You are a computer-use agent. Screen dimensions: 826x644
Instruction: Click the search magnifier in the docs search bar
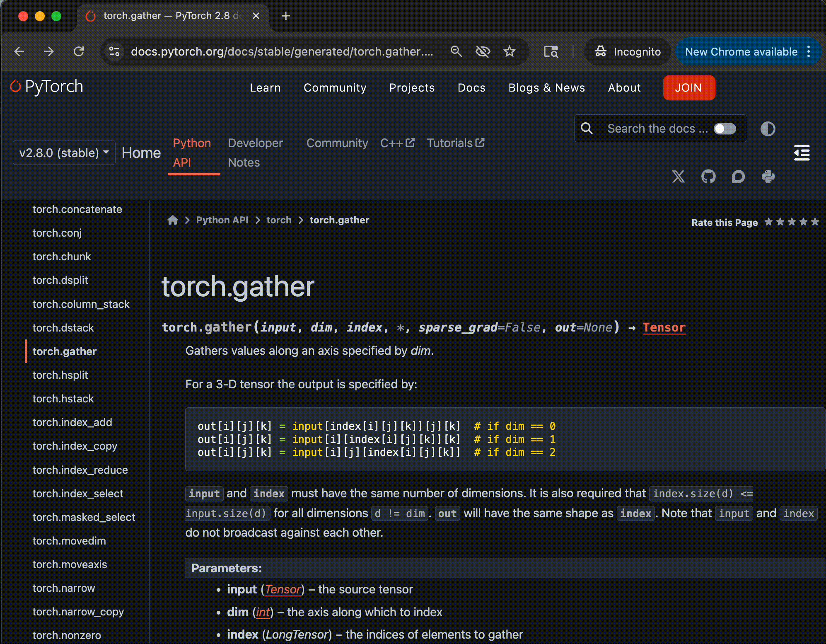[x=587, y=128]
